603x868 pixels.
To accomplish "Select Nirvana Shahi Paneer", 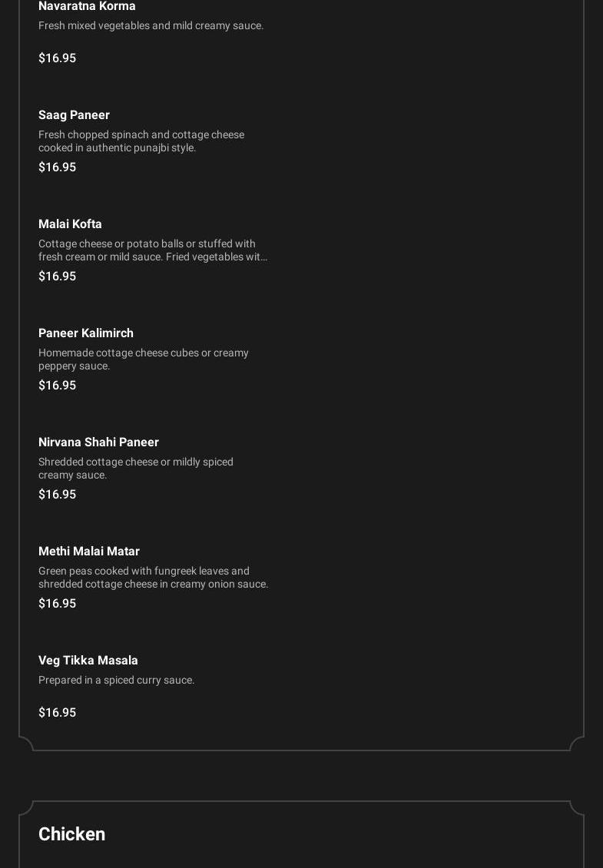I will coord(98,442).
